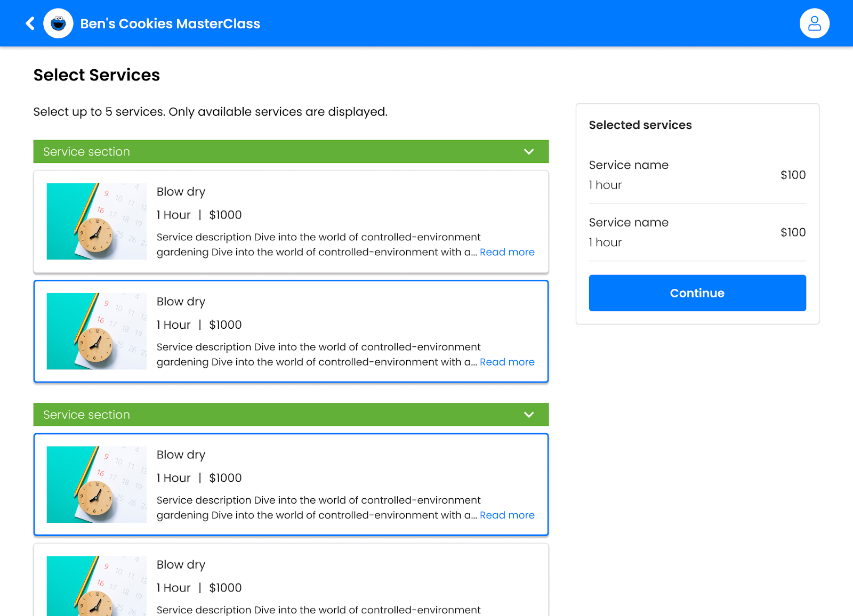This screenshot has height=616, width=853.
Task: Open Read more on the second service
Action: point(506,362)
